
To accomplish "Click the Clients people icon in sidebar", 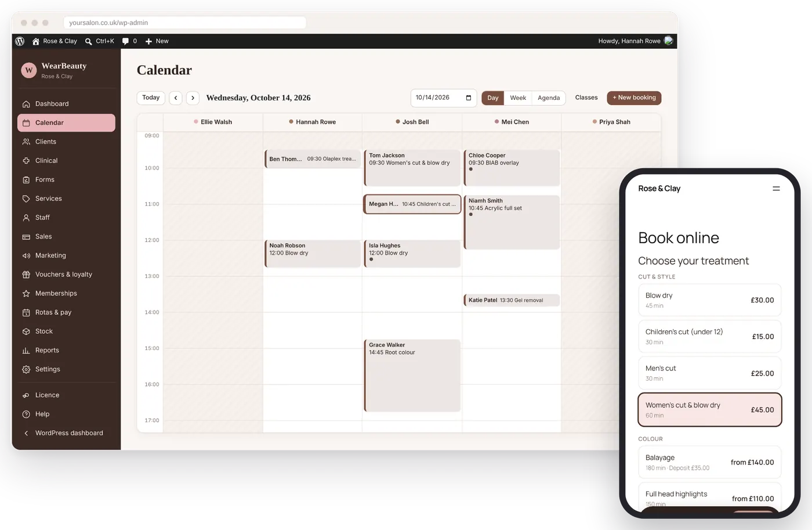I will [26, 142].
